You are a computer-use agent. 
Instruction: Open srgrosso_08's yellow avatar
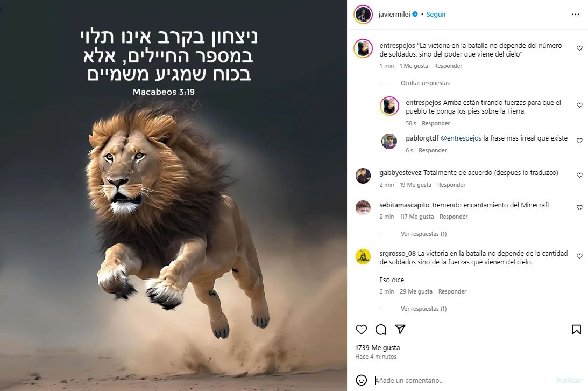(x=363, y=257)
